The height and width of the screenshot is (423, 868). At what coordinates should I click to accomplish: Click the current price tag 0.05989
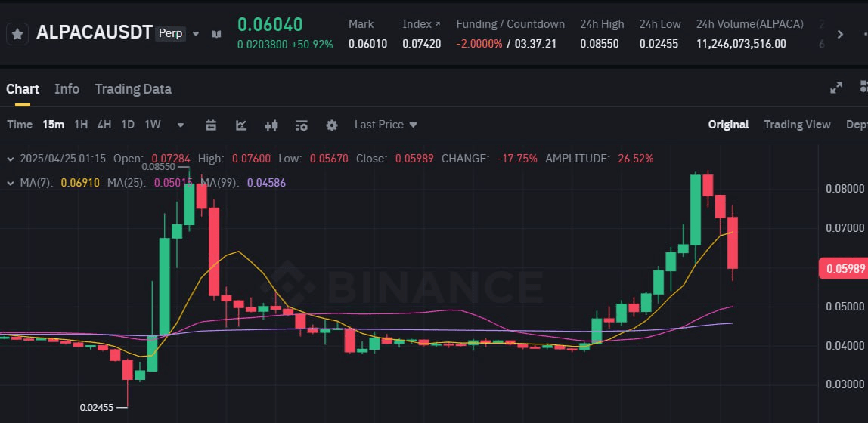click(x=843, y=269)
